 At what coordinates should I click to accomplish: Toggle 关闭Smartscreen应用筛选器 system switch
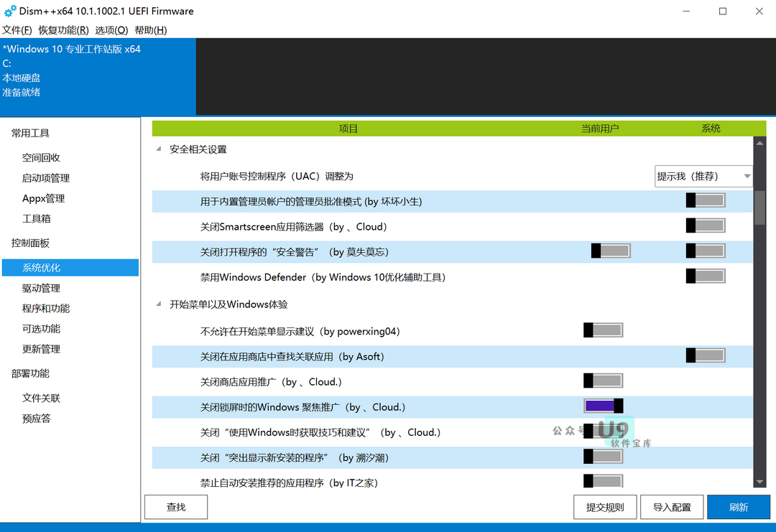point(706,225)
